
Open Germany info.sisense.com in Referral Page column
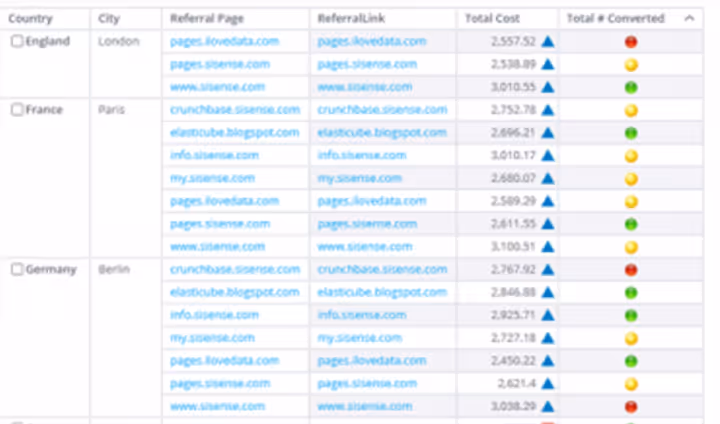click(214, 315)
